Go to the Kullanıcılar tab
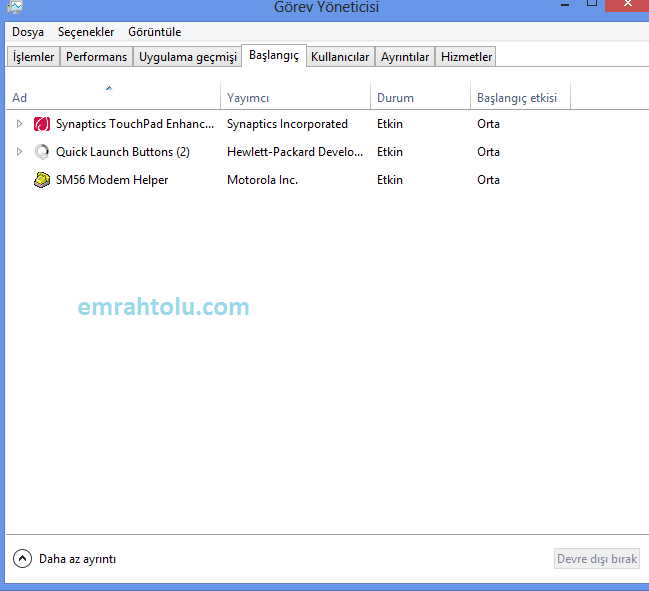The height and width of the screenshot is (591, 649). 340,57
